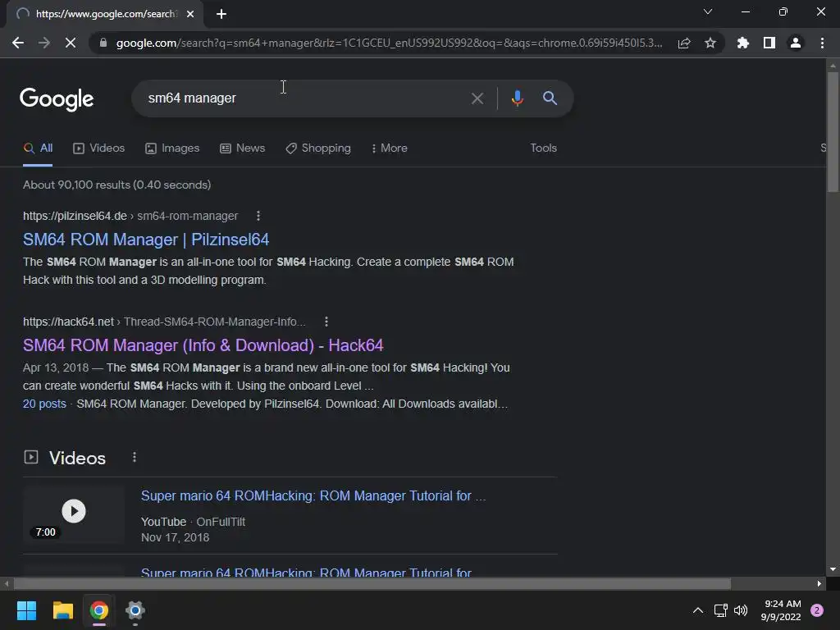
Task: Open the clock showing 9:24 AM
Action: tap(782, 610)
